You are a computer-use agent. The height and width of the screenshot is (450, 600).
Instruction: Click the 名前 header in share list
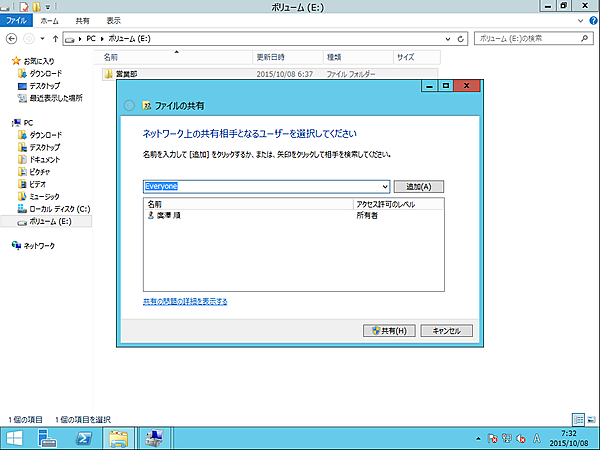point(249,204)
